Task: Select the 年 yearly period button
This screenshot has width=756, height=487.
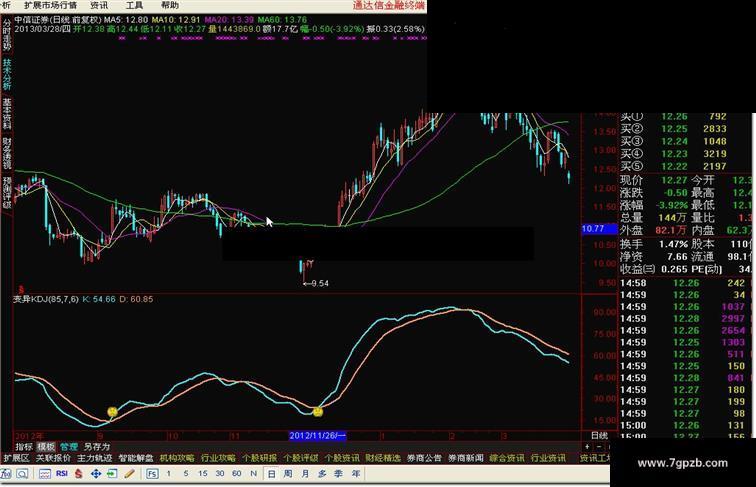Action: pyautogui.click(x=356, y=473)
